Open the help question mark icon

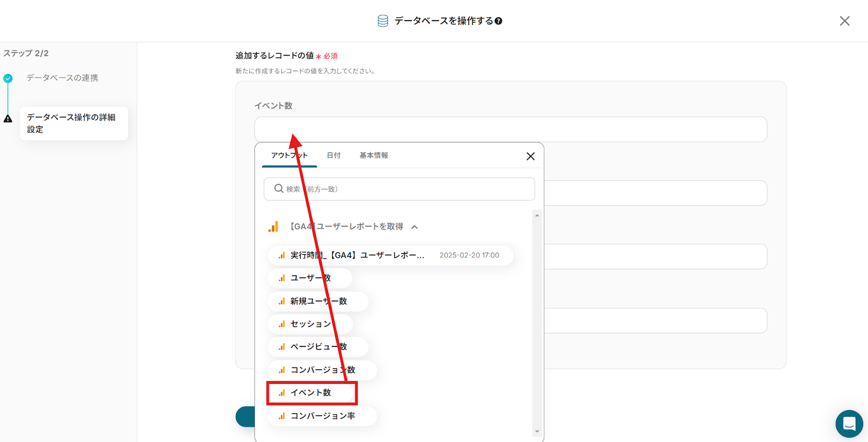499,21
